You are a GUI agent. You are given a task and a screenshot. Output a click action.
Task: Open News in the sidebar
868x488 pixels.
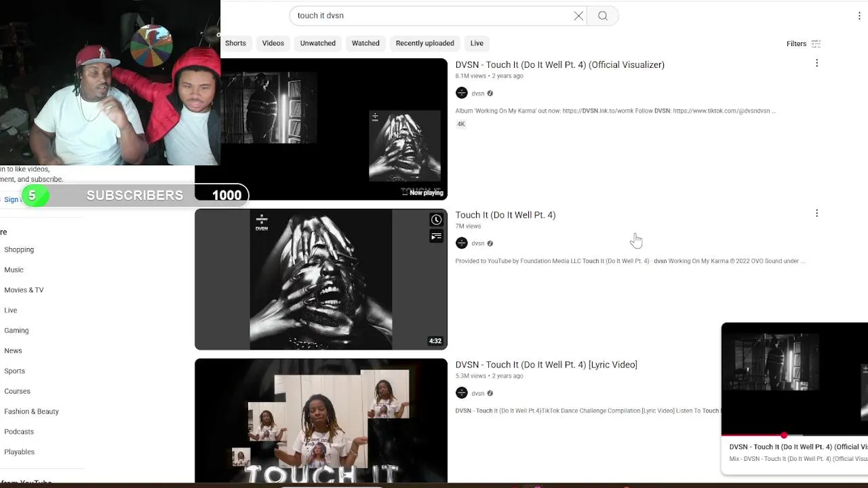13,351
